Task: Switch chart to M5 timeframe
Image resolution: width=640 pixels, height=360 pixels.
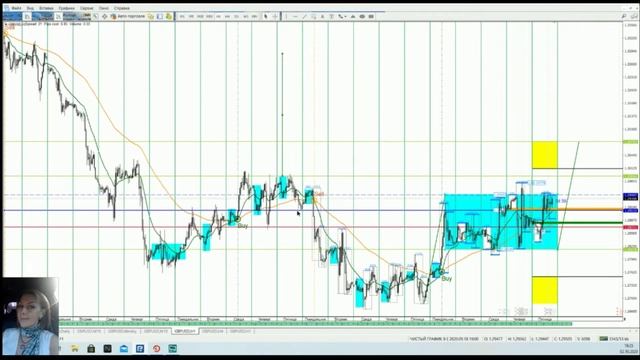Action: pyautogui.click(x=191, y=16)
